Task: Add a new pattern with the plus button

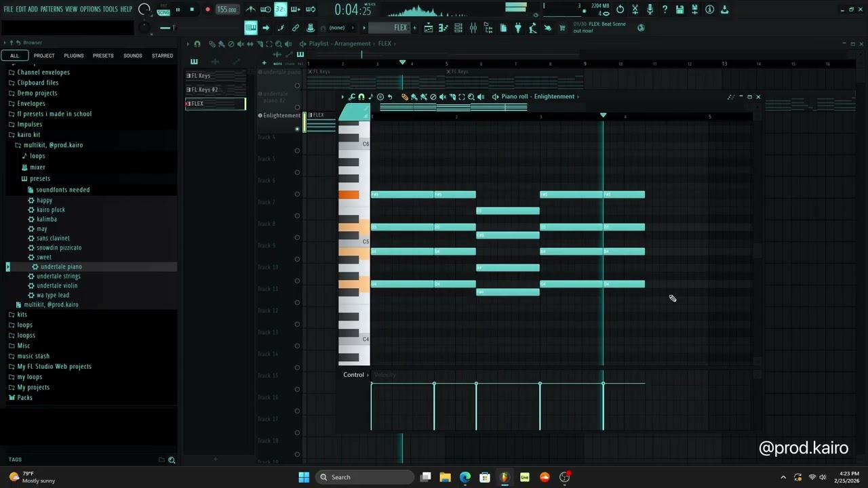Action: point(415,28)
